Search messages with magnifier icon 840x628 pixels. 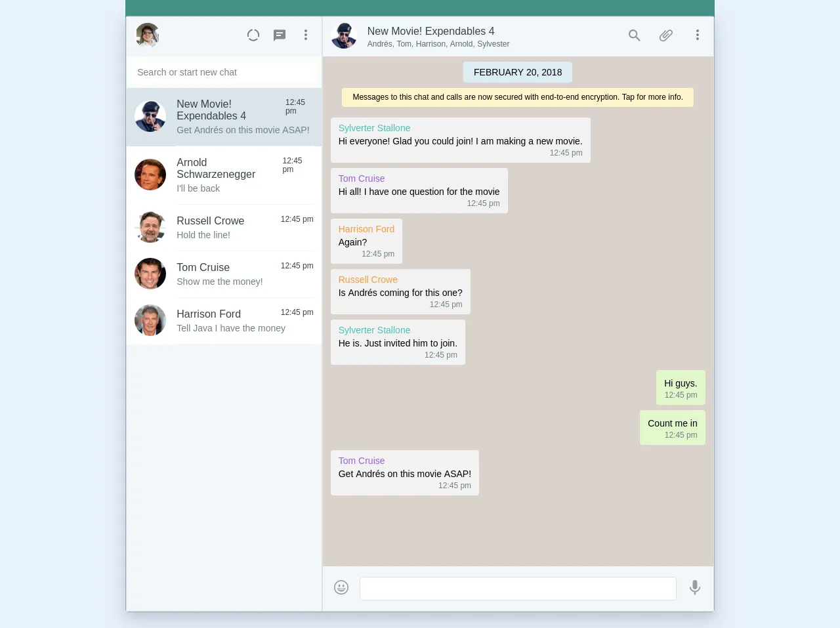click(635, 35)
